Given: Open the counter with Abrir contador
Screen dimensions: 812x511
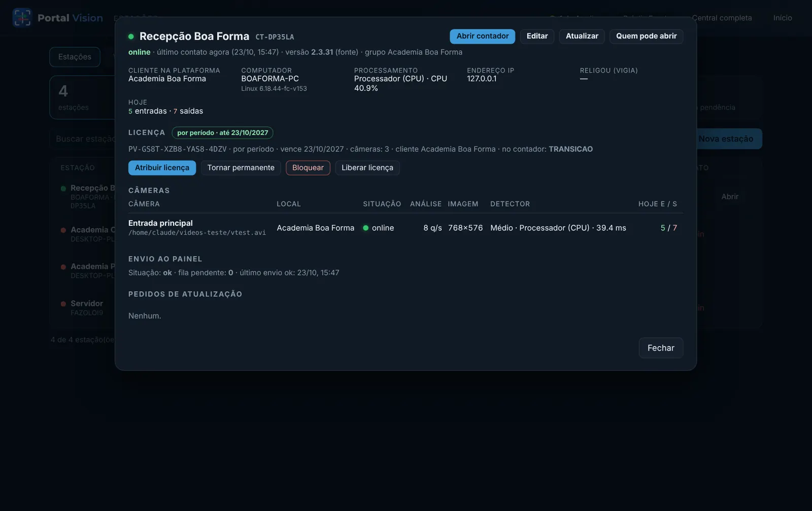Looking at the screenshot, I should coord(482,36).
